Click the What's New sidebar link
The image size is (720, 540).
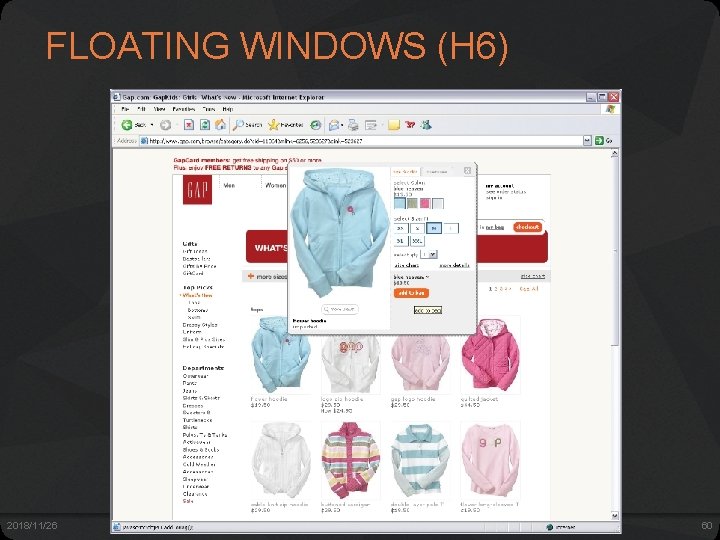pyautogui.click(x=197, y=296)
